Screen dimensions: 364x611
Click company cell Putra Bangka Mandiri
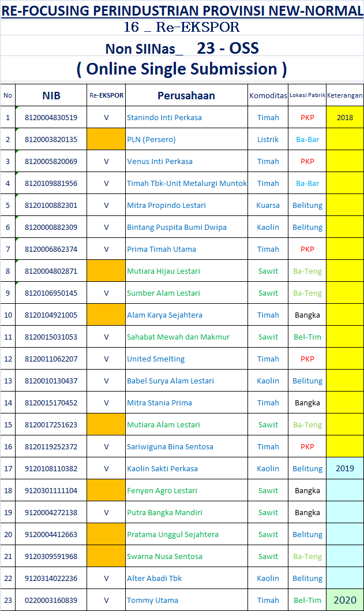coord(186,512)
